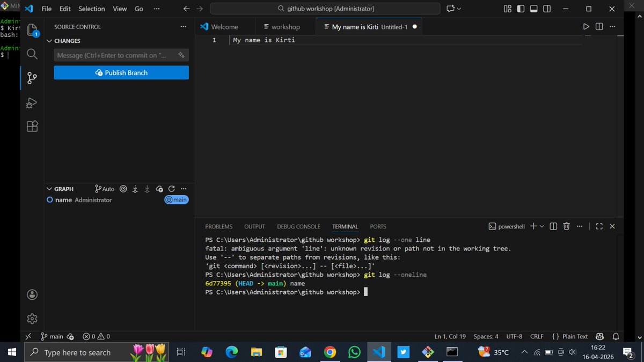The width and height of the screenshot is (644, 362).
Task: Switch to the Output panel tab
Action: tap(254, 226)
